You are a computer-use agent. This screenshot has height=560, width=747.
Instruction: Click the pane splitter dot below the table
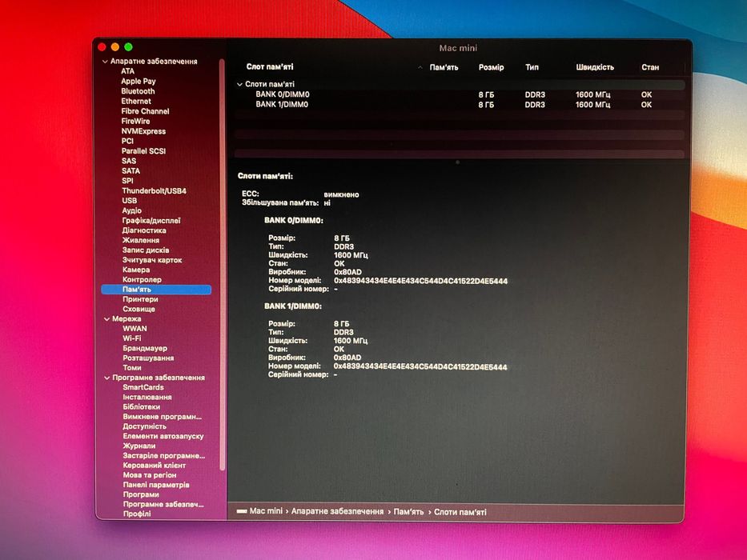(x=457, y=162)
